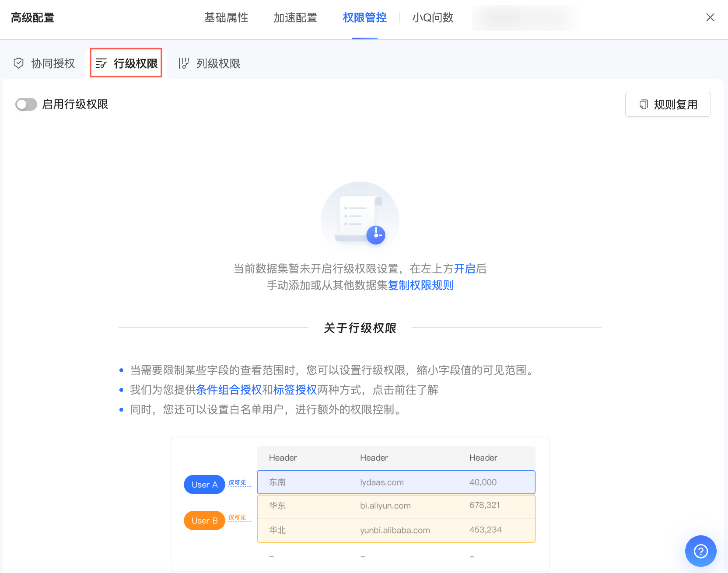Screen dimensions: 728x573
Task: Follow the 开启 link
Action: [465, 268]
